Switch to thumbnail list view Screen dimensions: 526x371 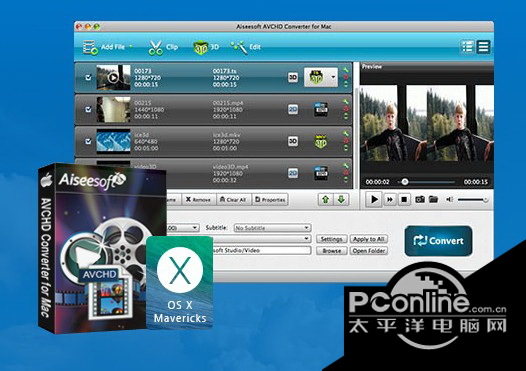[467, 47]
